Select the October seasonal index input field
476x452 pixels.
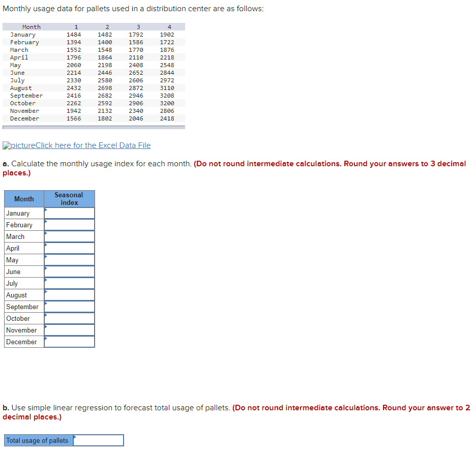(x=69, y=318)
